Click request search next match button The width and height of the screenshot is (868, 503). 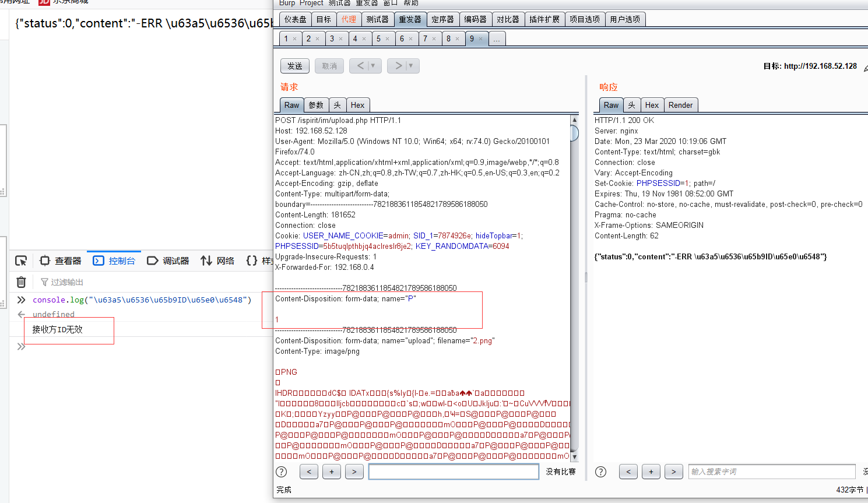(x=354, y=472)
